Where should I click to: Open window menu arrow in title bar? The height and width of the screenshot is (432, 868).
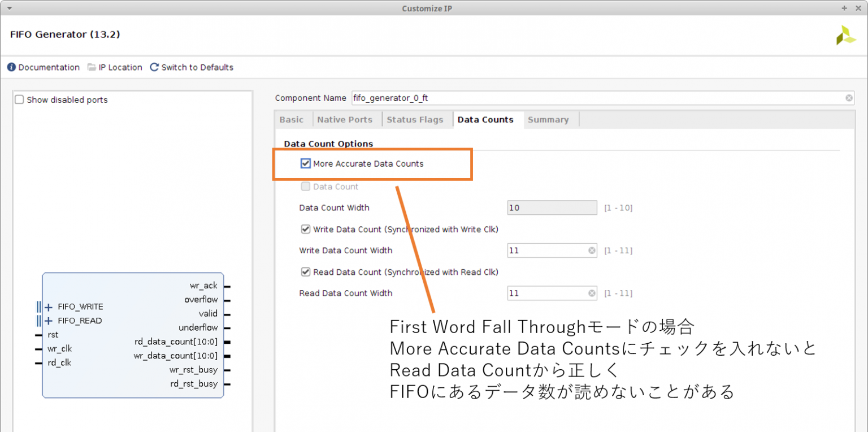coord(9,8)
